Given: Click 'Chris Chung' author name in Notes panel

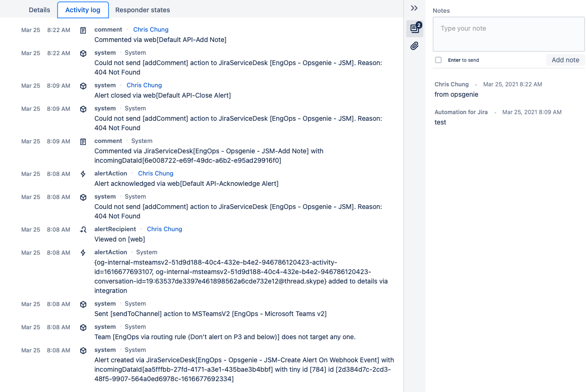Looking at the screenshot, I should click(452, 84).
